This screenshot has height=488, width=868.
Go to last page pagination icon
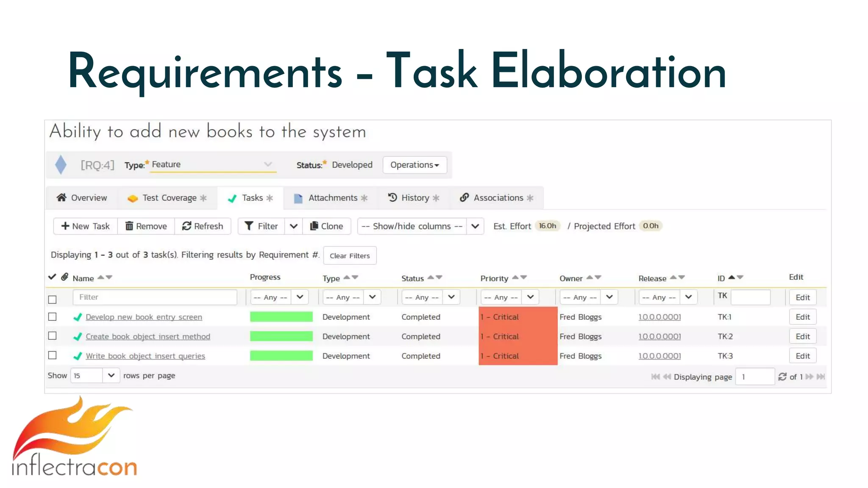(821, 377)
